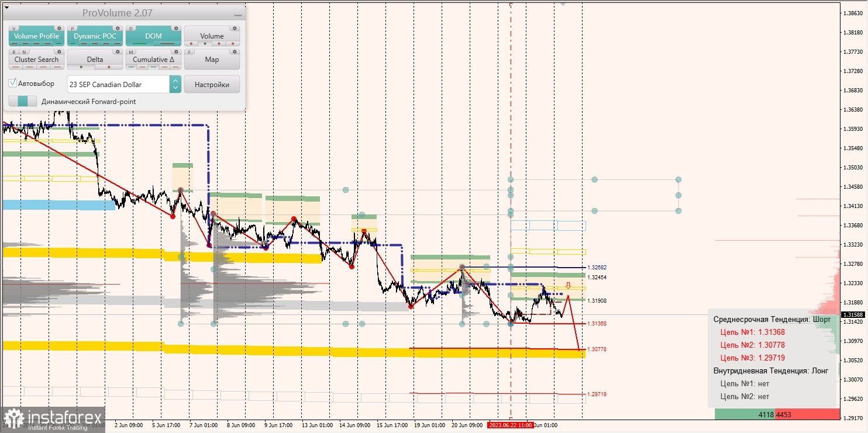Screen dimensions: 868x433
Task: Uncheck the Автовыбор checkbox
Action: tap(13, 84)
